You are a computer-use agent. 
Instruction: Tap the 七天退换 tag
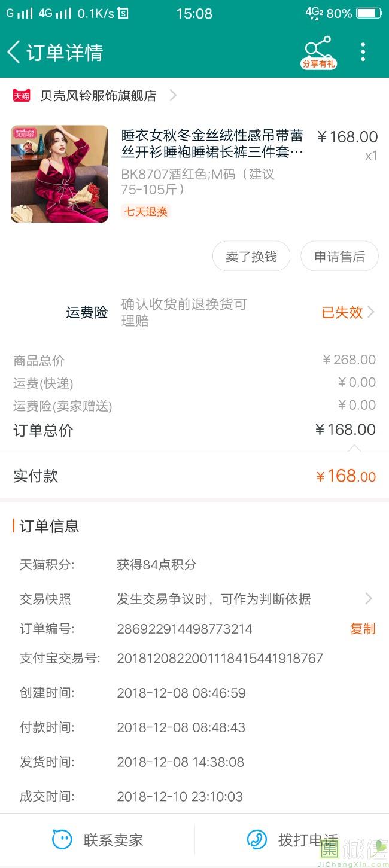pos(146,211)
